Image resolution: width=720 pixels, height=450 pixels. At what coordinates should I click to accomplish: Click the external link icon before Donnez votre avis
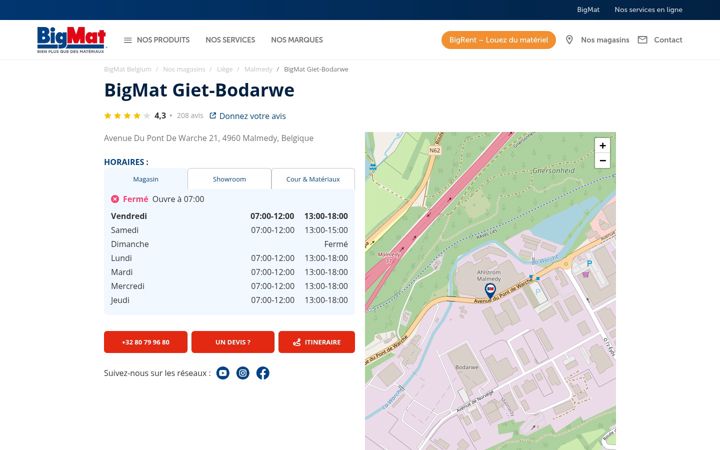pyautogui.click(x=213, y=116)
